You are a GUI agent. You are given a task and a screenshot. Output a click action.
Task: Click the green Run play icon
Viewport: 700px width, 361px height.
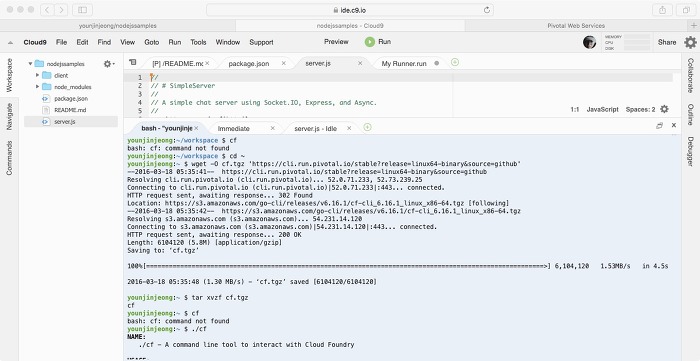[370, 42]
